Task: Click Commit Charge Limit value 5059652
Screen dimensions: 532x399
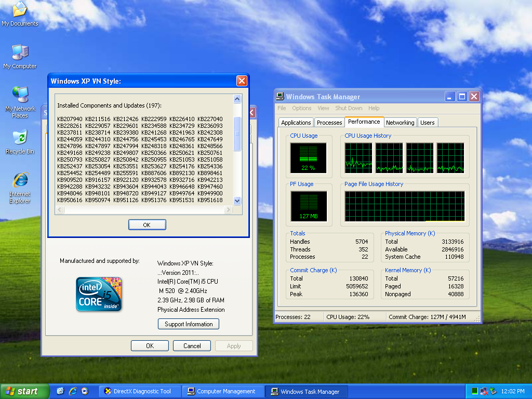Action: point(357,286)
